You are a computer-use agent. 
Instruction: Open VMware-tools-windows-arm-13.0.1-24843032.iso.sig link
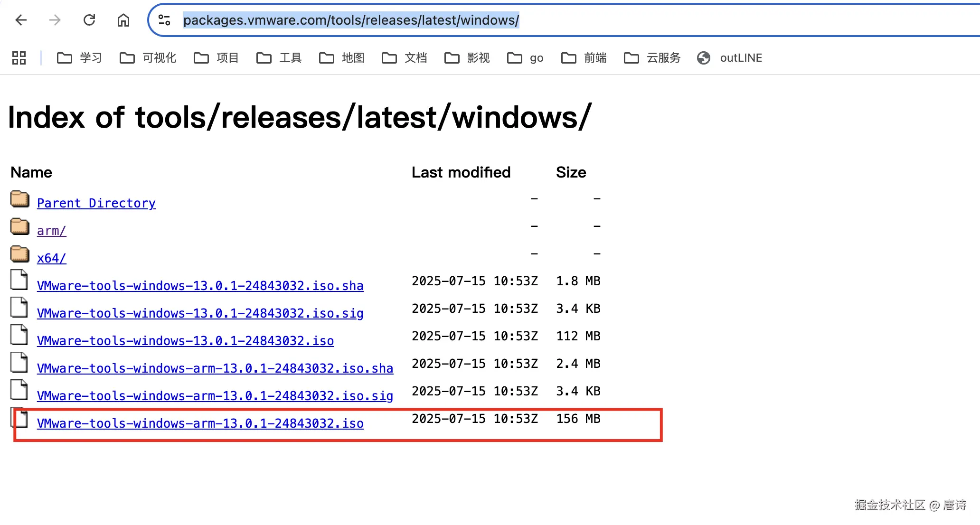click(215, 396)
